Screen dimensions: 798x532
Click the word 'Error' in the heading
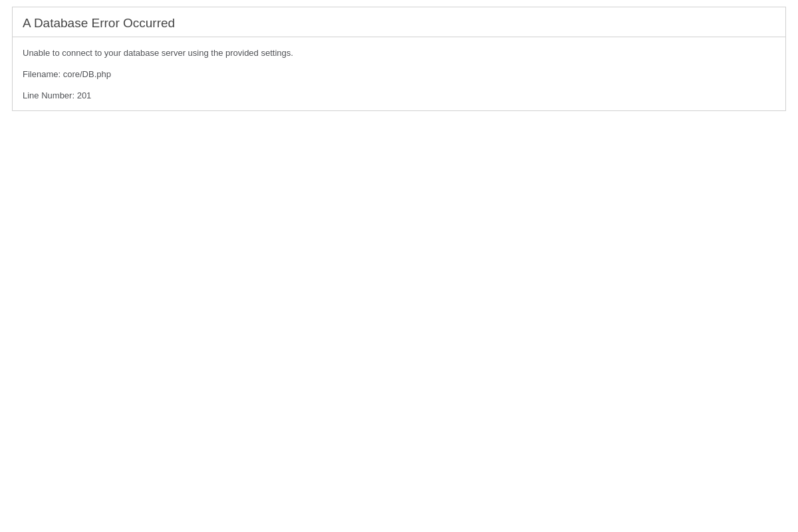point(105,23)
